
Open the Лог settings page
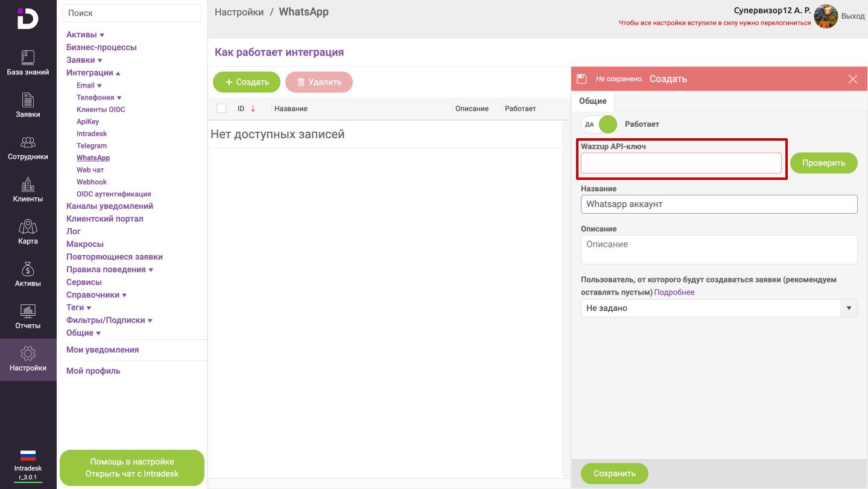tap(74, 231)
